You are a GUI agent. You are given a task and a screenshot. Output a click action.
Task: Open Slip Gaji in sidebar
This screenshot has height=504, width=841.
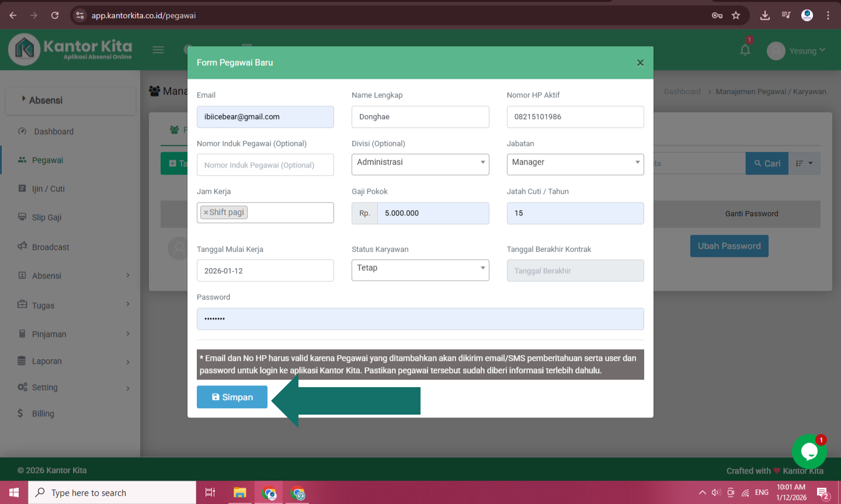click(47, 217)
